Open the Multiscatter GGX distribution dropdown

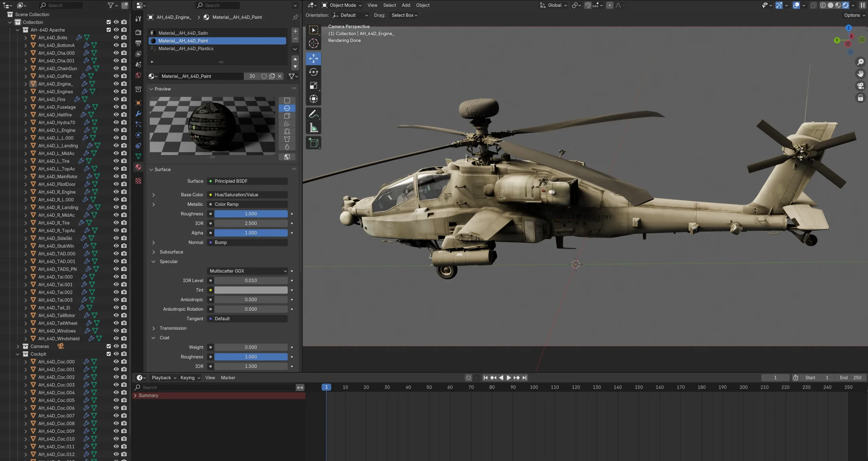(x=248, y=271)
